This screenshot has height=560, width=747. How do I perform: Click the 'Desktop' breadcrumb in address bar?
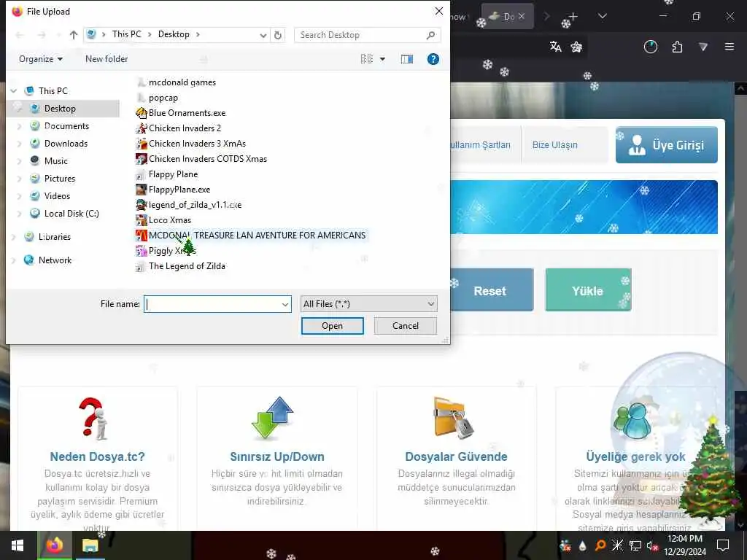point(174,34)
